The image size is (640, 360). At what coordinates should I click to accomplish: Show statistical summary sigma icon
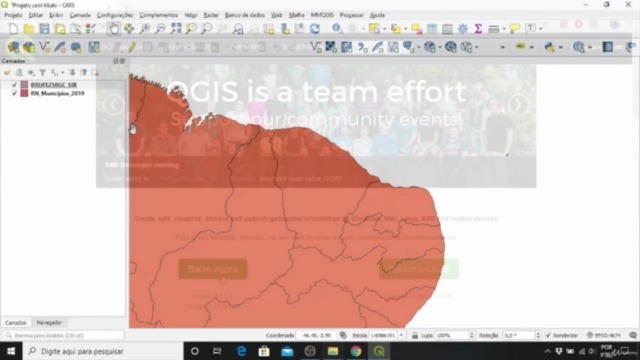coord(478,29)
